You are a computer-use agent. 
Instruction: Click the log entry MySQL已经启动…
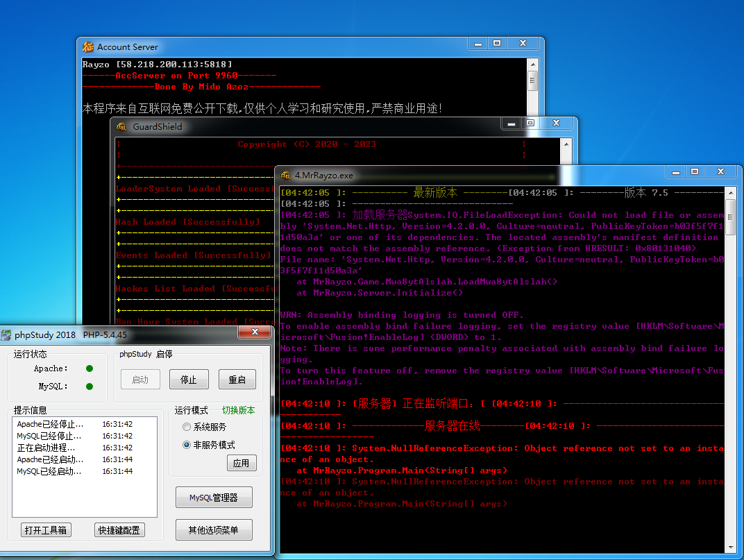pyautogui.click(x=49, y=472)
